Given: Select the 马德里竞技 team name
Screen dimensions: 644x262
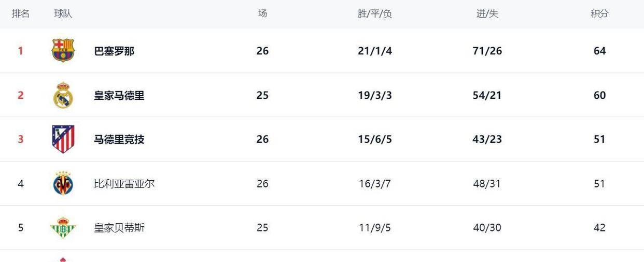Looking at the screenshot, I should click(x=119, y=140).
